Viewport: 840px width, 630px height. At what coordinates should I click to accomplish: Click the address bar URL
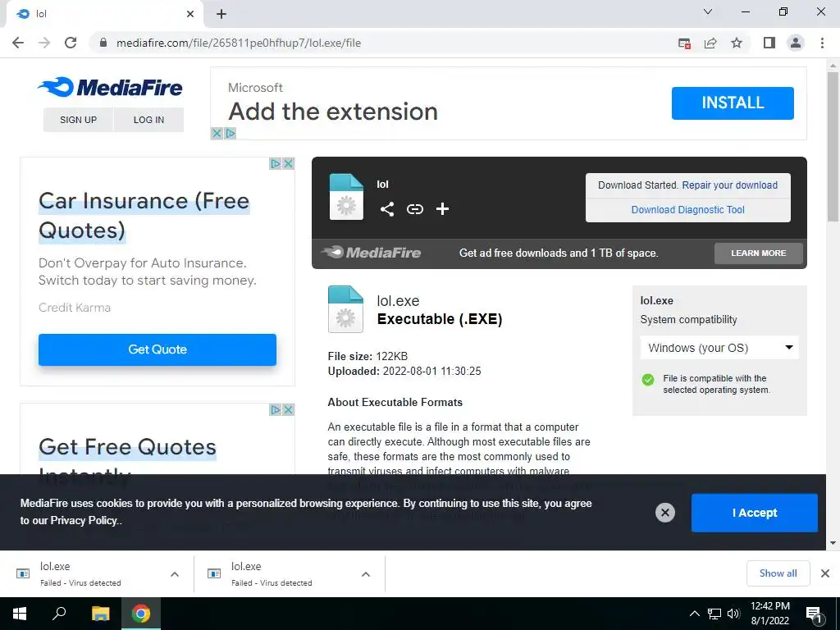tap(239, 43)
